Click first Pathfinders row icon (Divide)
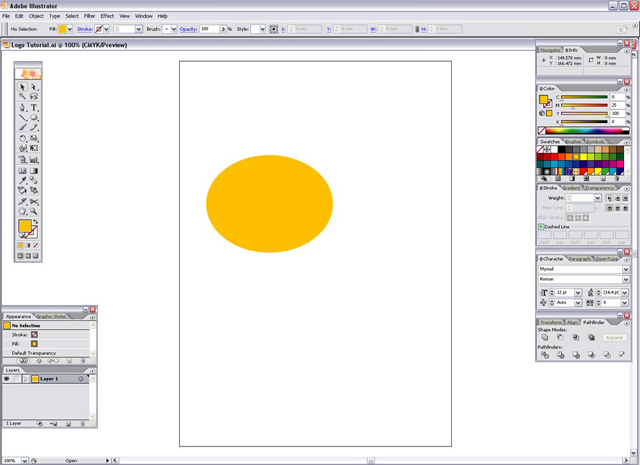This screenshot has width=640, height=465. pos(544,355)
